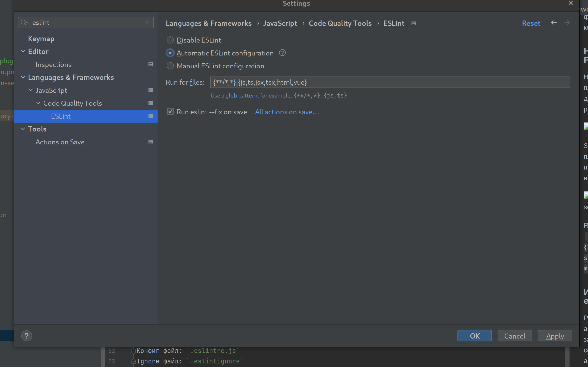The height and width of the screenshot is (367, 588).
Task: Collapse the Languages & Frameworks section
Action: 23,77
